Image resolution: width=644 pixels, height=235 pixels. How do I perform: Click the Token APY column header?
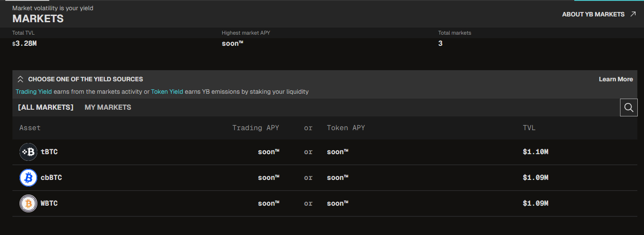tap(346, 128)
